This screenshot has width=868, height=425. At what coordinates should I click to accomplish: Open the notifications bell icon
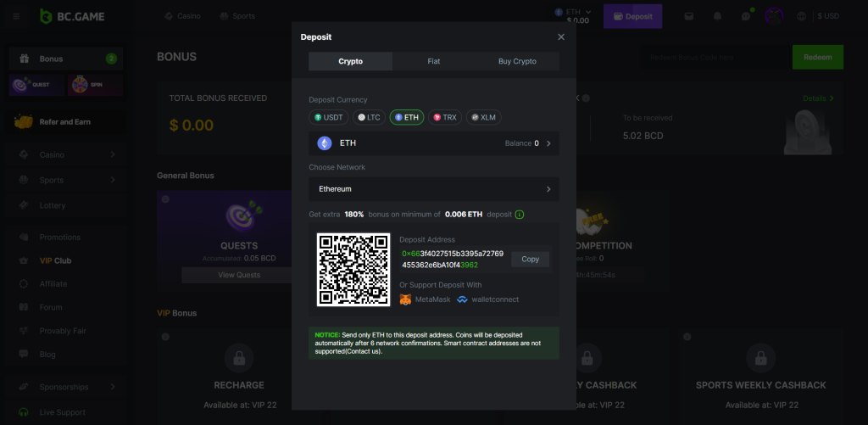(717, 16)
